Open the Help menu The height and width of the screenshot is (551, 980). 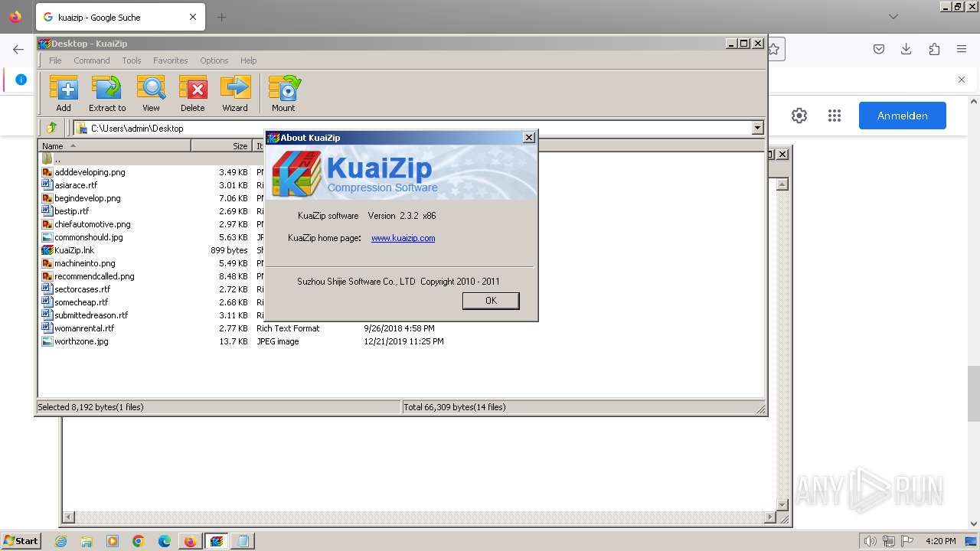(x=248, y=60)
